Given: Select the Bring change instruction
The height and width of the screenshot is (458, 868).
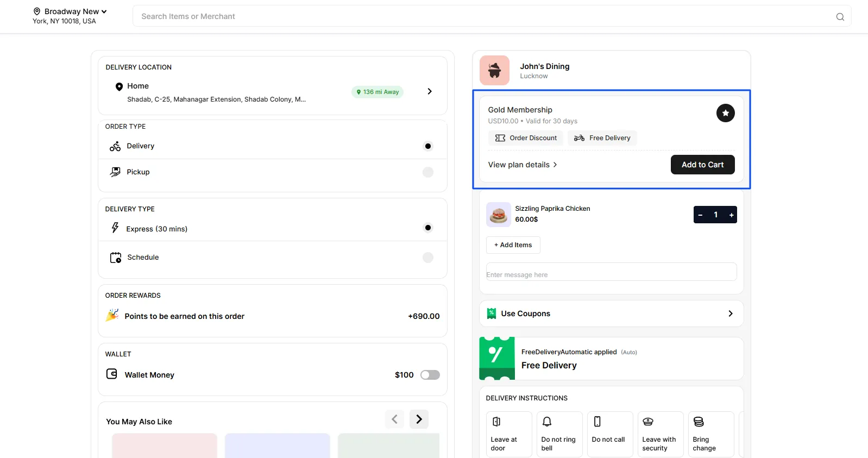Looking at the screenshot, I should 711,434.
